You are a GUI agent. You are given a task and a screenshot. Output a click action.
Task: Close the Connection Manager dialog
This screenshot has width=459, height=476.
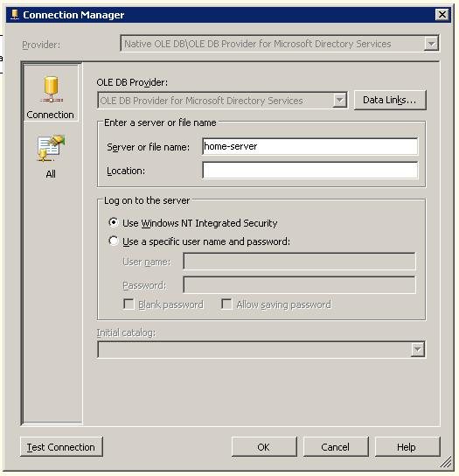[x=442, y=15]
